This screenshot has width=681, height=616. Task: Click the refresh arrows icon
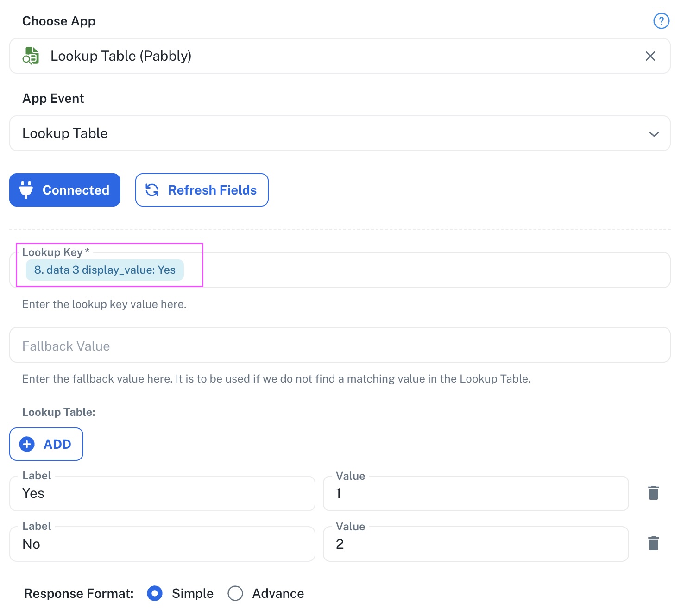tap(152, 190)
